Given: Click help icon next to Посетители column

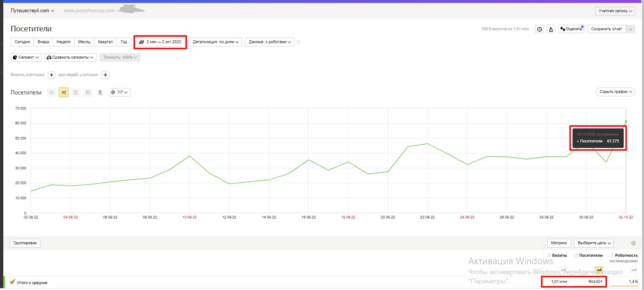Looking at the screenshot, I should (x=577, y=255).
